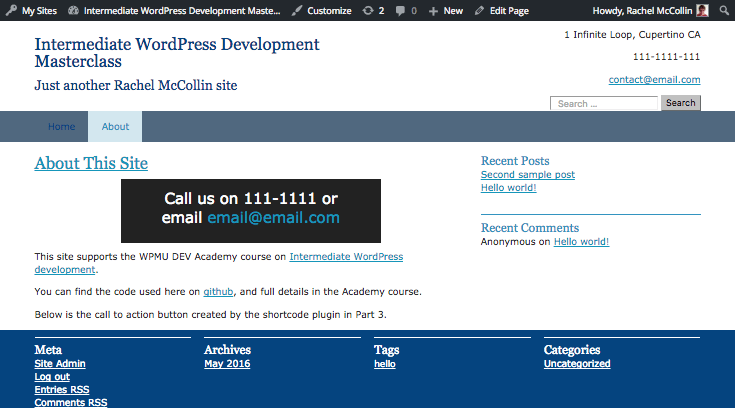Follow the github link
The width and height of the screenshot is (735, 408).
click(x=218, y=292)
